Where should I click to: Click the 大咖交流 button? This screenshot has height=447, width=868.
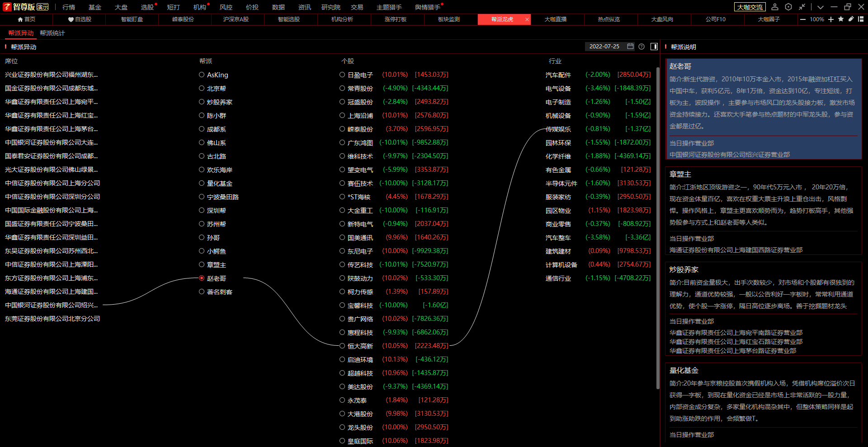pyautogui.click(x=750, y=7)
